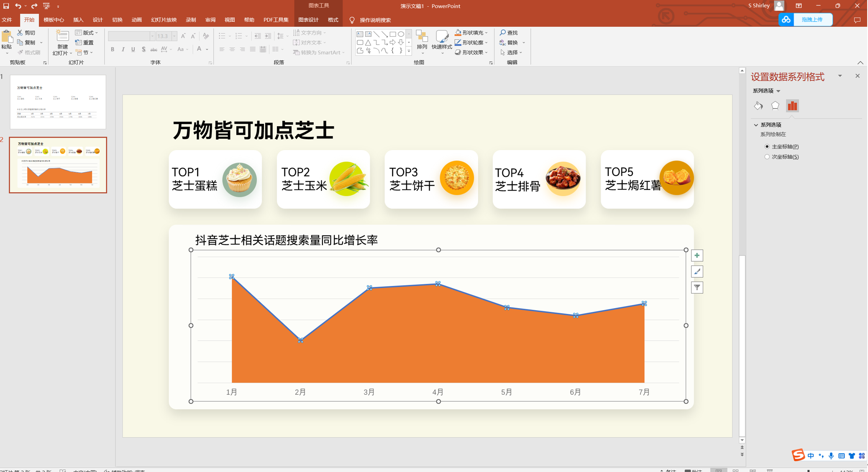Click the 新建幻灯片 new slide icon

(x=62, y=36)
